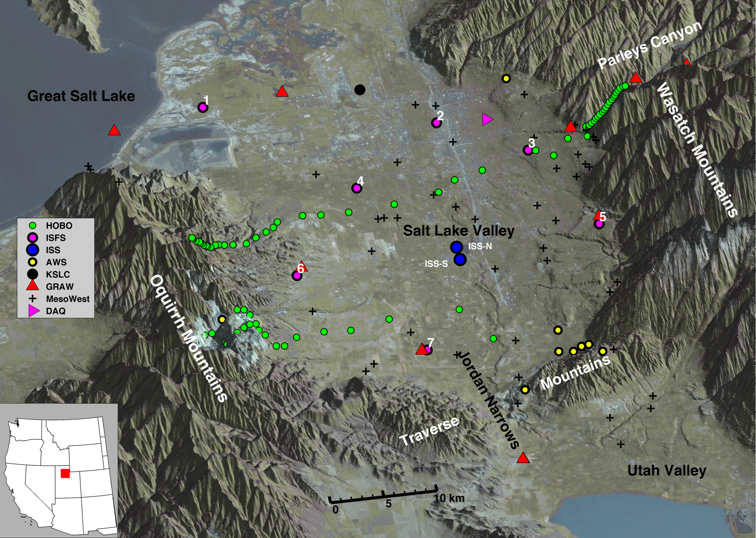This screenshot has height=538, width=756.
Task: Click the Salt Lake Valley label
Action: [459, 231]
